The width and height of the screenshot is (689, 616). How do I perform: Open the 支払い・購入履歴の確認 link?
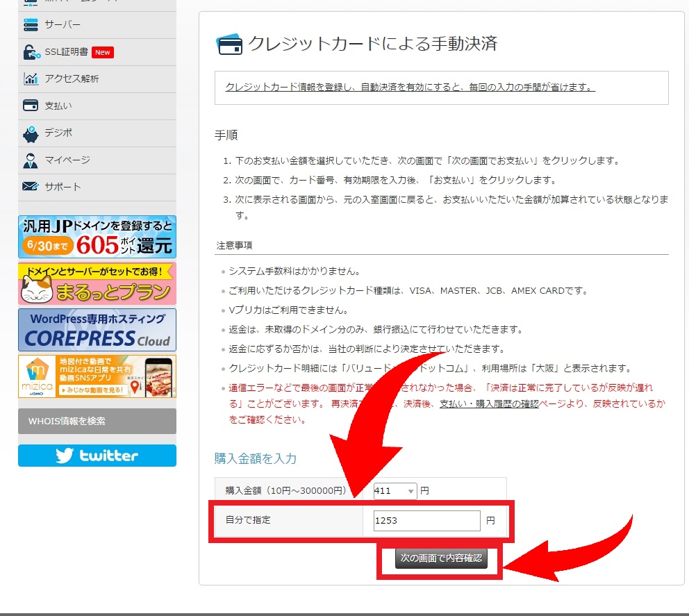coord(489,403)
